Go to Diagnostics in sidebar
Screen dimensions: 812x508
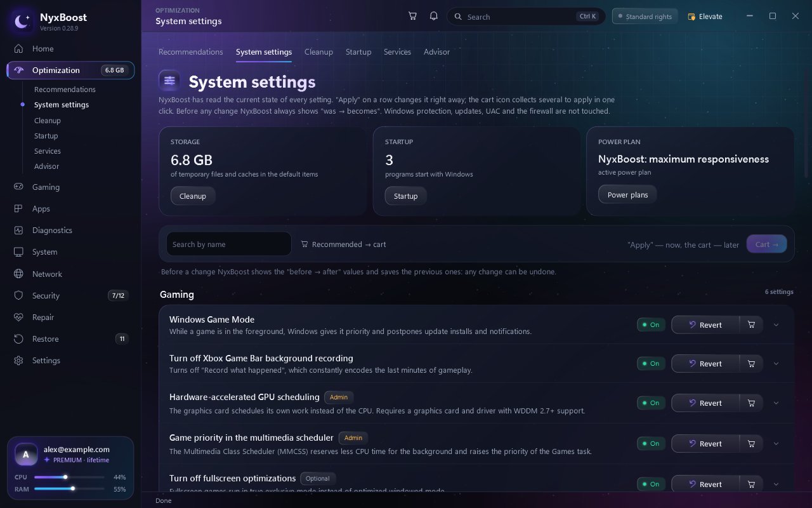[70, 231]
